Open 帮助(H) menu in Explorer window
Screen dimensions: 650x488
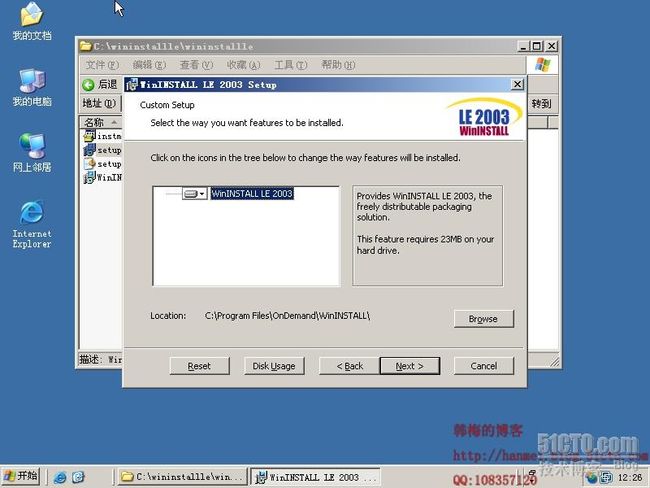(338, 65)
